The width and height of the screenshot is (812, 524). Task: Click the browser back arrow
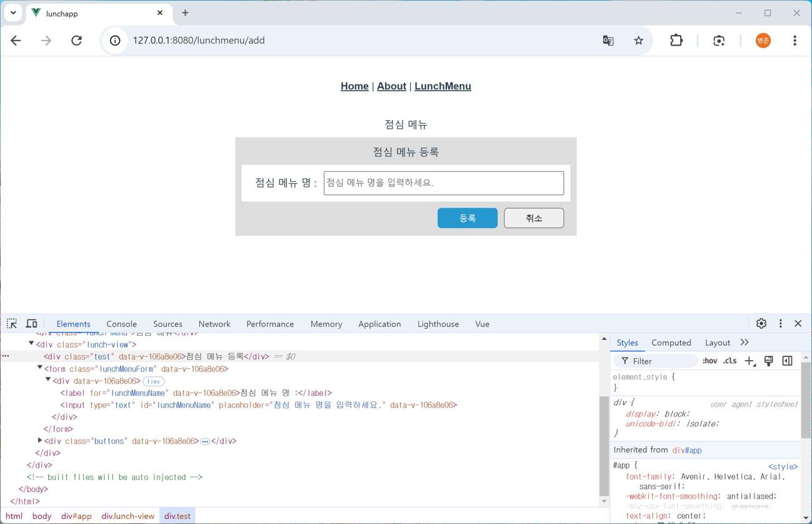(x=16, y=41)
